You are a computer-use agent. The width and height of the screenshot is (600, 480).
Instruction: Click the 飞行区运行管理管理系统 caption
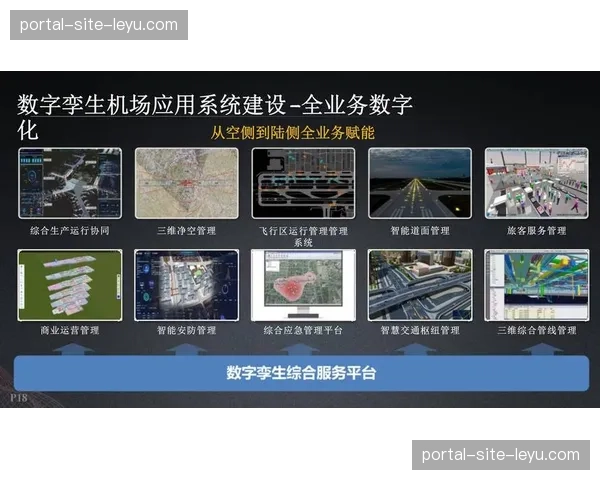tap(303, 237)
